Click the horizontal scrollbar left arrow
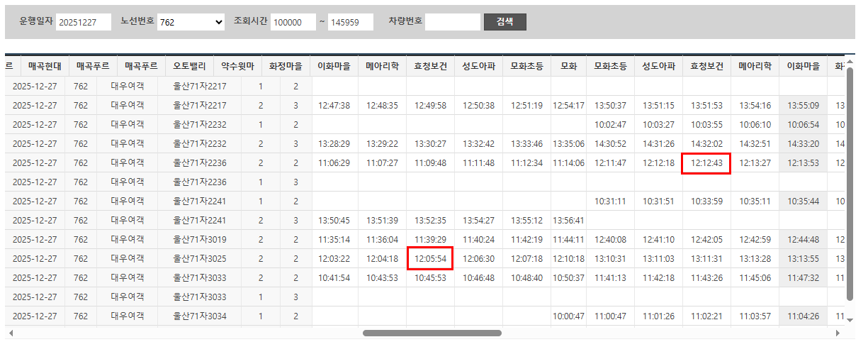Screen dimensions: 868x359 tap(10, 333)
